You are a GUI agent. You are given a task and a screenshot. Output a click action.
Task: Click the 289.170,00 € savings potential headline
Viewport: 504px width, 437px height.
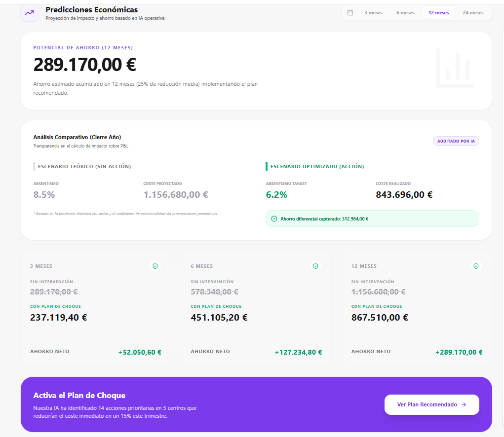click(x=85, y=65)
